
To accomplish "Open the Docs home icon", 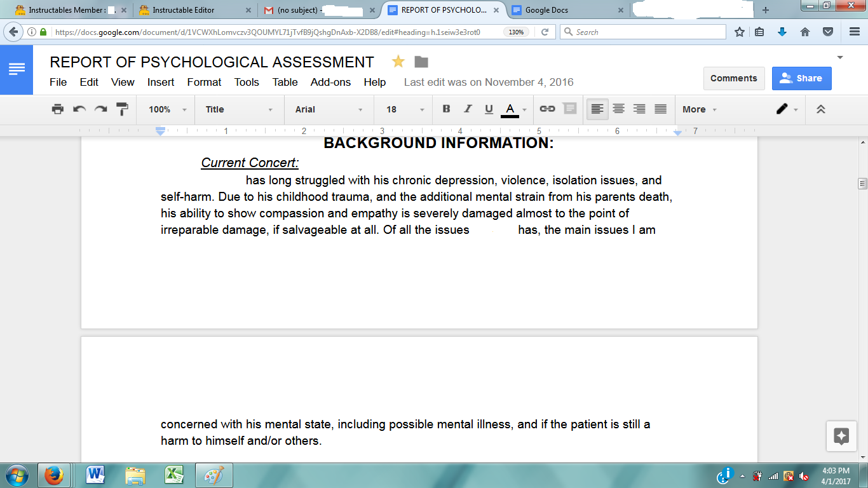I will tap(17, 70).
